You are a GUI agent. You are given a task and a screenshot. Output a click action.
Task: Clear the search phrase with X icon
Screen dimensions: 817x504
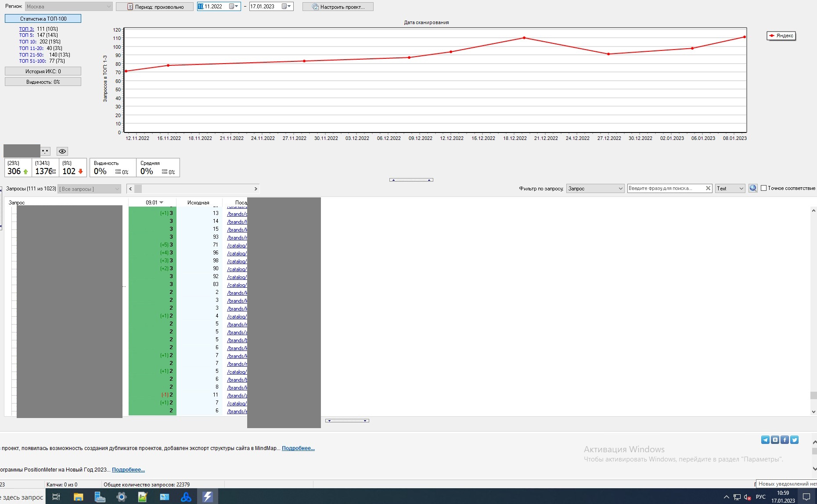[x=708, y=188]
